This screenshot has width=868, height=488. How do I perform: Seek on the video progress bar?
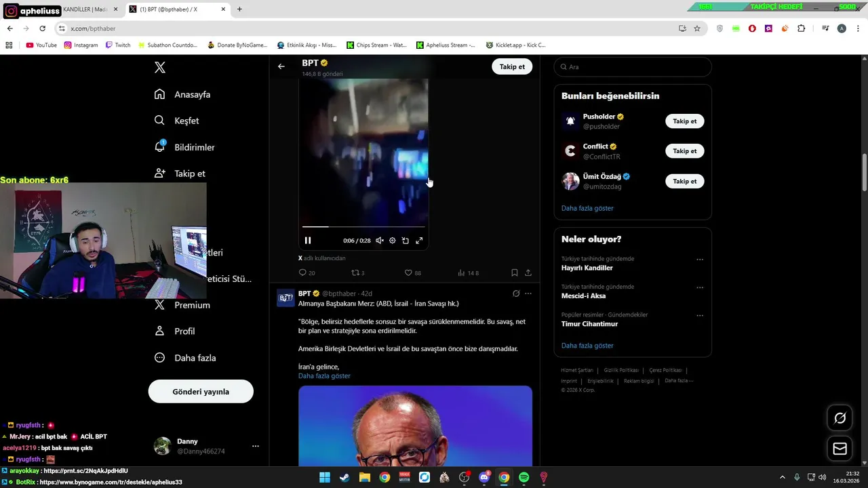pyautogui.click(x=363, y=226)
